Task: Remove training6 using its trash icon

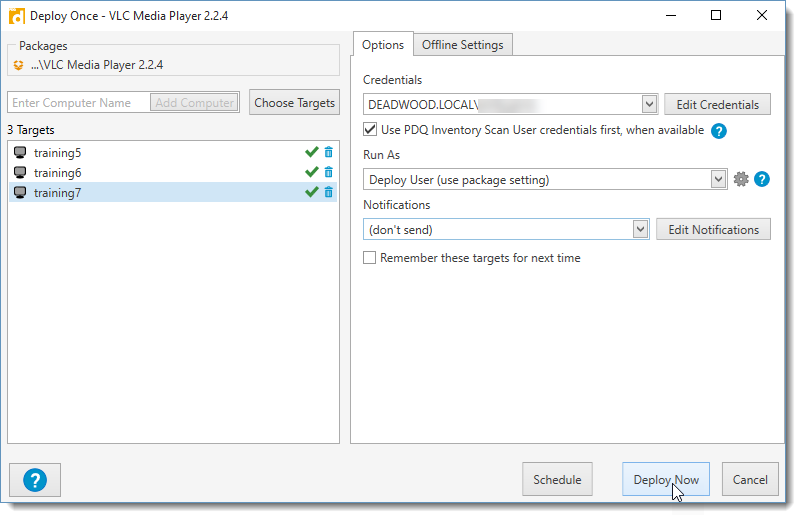Action: (x=328, y=172)
